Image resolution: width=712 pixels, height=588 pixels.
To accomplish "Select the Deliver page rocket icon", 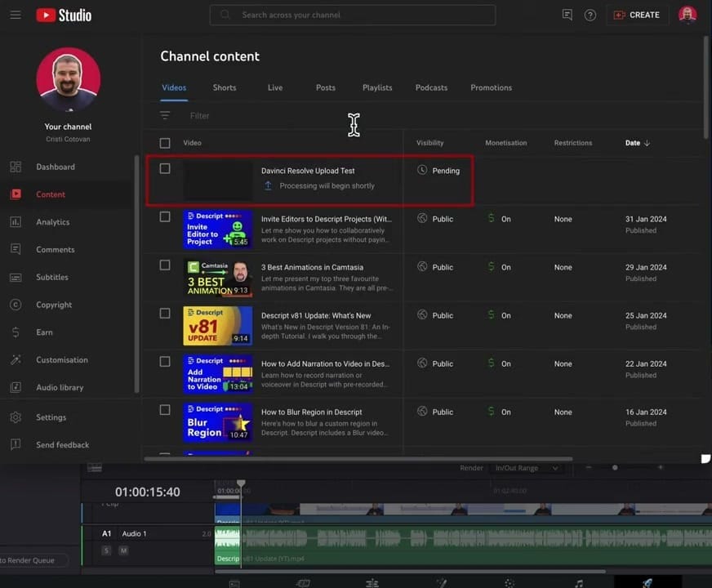I will point(647,581).
